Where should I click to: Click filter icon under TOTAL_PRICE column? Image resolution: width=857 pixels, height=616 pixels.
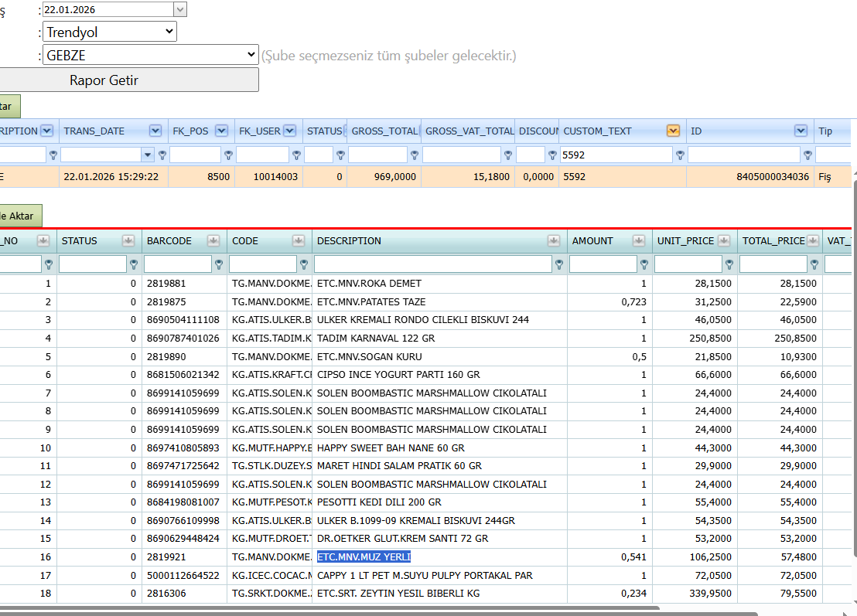(x=814, y=264)
